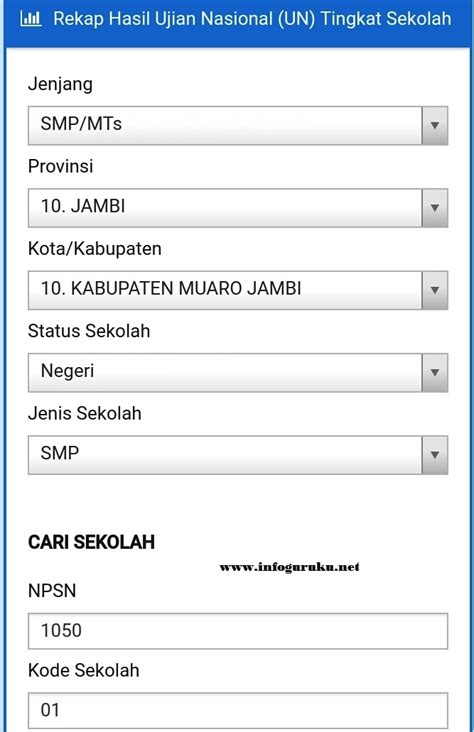Expand the Status Sekolah dropdown arrow
The width and height of the screenshot is (474, 732).
[x=435, y=372]
